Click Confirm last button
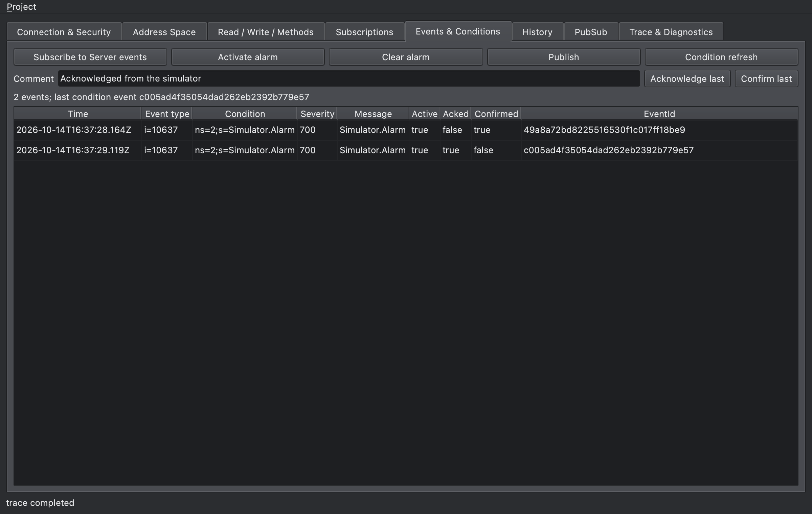The image size is (812, 514). click(x=766, y=79)
